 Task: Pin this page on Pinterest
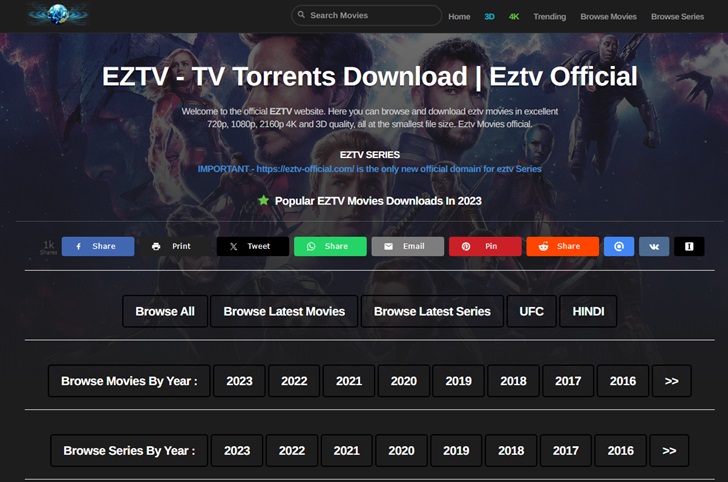485,246
